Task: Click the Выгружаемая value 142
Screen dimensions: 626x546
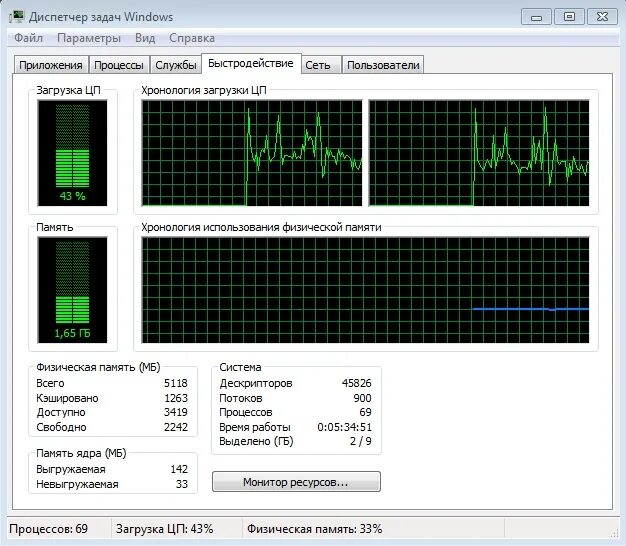Action: (179, 469)
